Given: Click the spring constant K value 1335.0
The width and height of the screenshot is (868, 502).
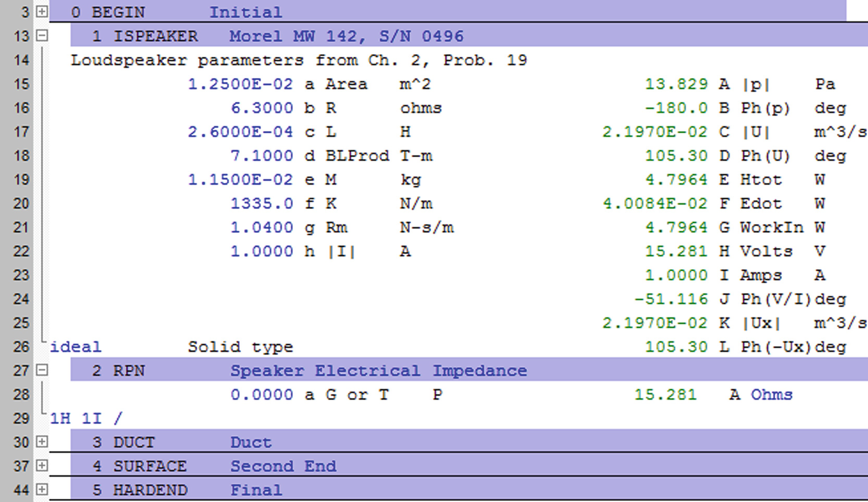Looking at the screenshot, I should pos(262,204).
